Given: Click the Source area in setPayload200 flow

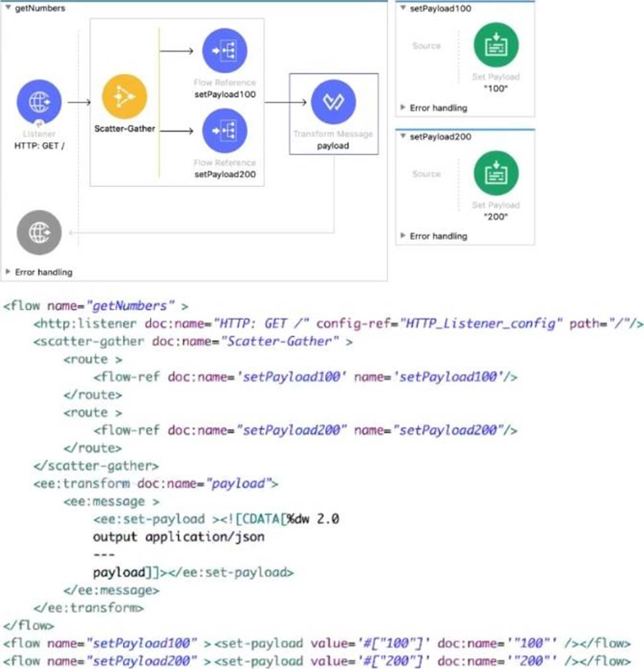Looking at the screenshot, I should [x=426, y=174].
